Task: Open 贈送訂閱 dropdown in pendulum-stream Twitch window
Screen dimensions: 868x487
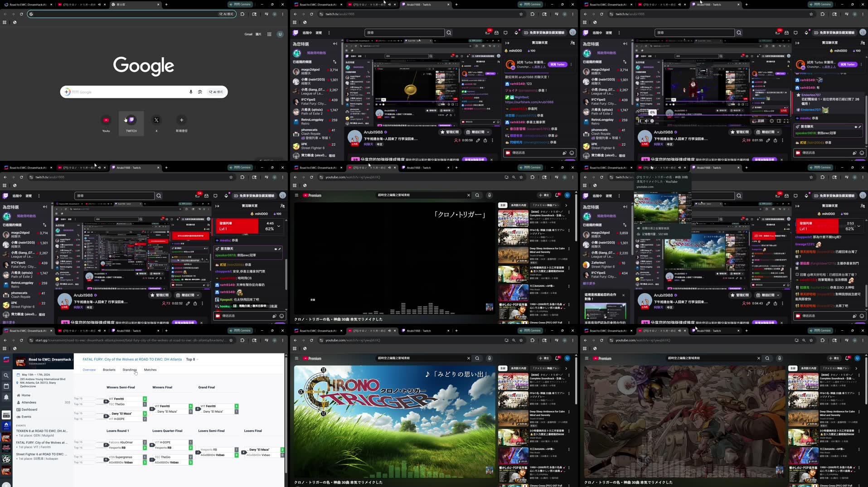Action: tap(478, 132)
